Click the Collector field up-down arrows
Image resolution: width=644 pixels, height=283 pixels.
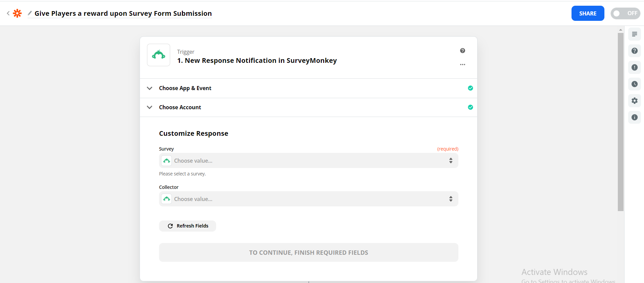click(x=451, y=199)
